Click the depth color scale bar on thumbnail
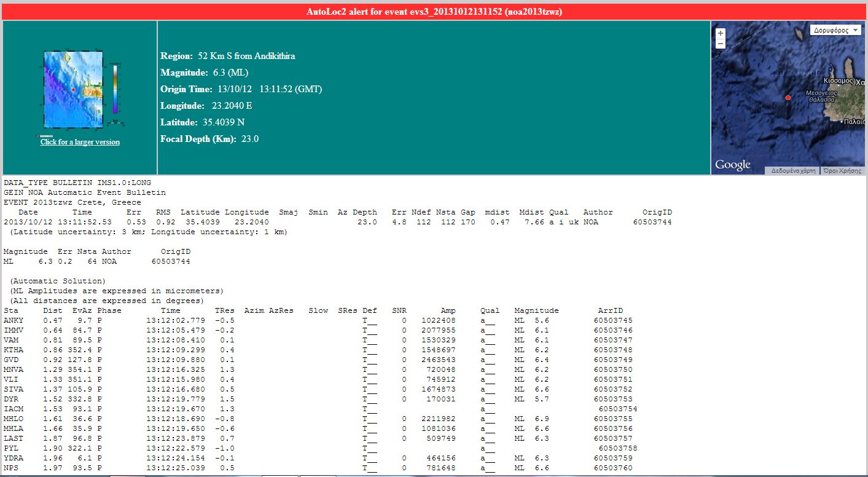The height and width of the screenshot is (477, 868). 114,89
